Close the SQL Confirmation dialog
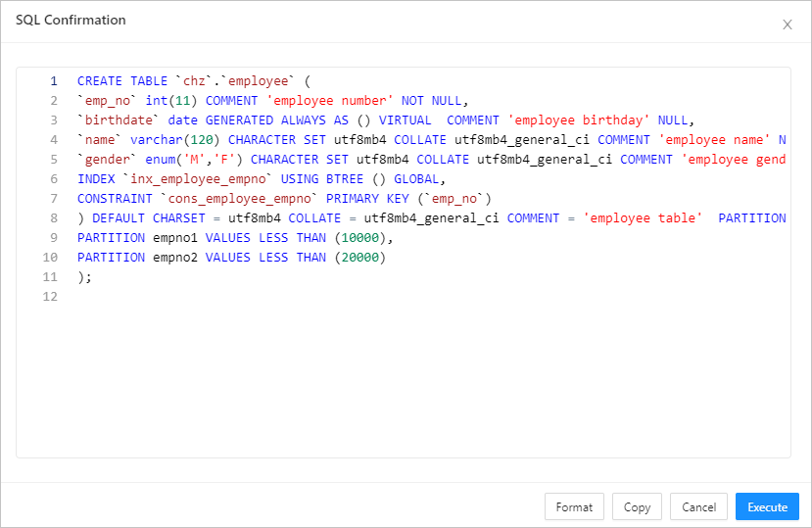Viewport: 812px width, 528px height. 787,24
